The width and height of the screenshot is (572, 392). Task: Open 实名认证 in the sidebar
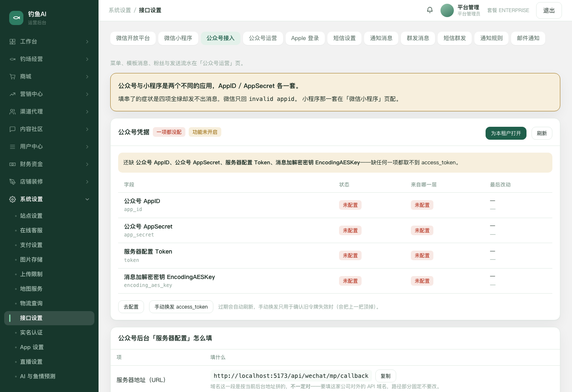49,332
